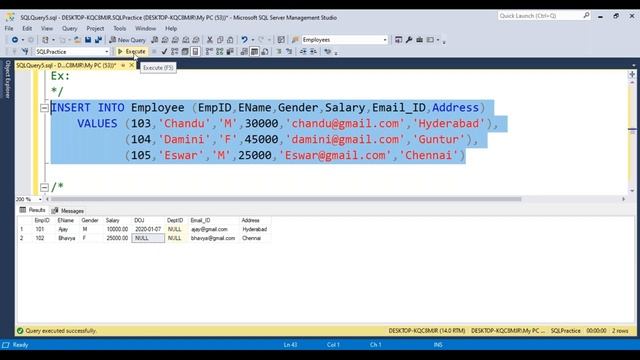The image size is (640, 360).
Task: Open the Query menu
Action: [x=69, y=29]
